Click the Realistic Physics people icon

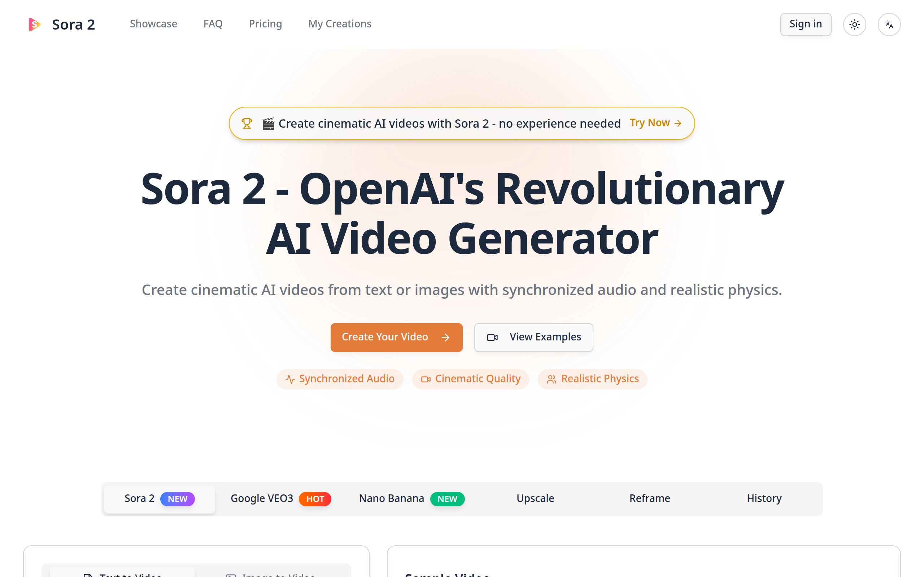552,379
